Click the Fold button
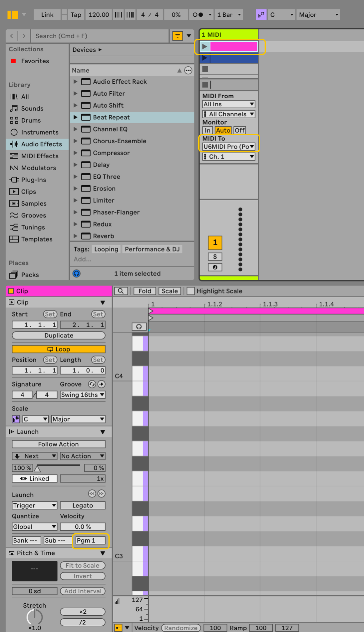Viewport: 364px width, 632px height. coord(145,291)
